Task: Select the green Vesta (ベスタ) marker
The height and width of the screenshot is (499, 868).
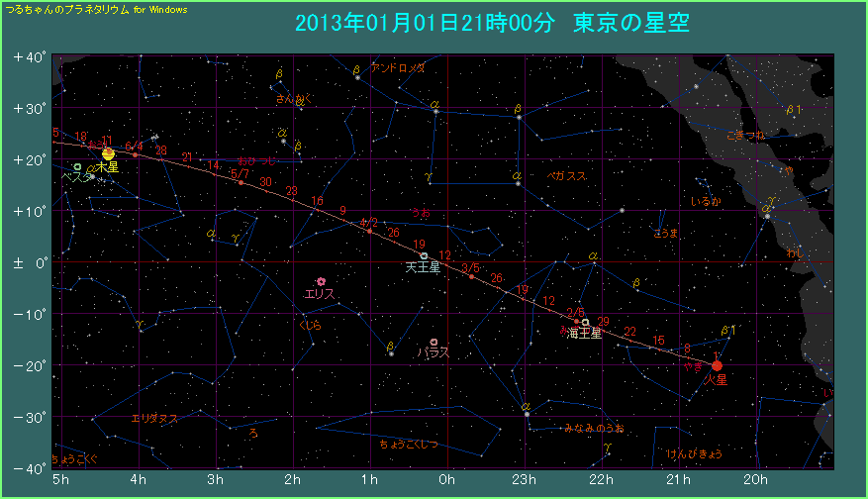Action: [x=77, y=166]
